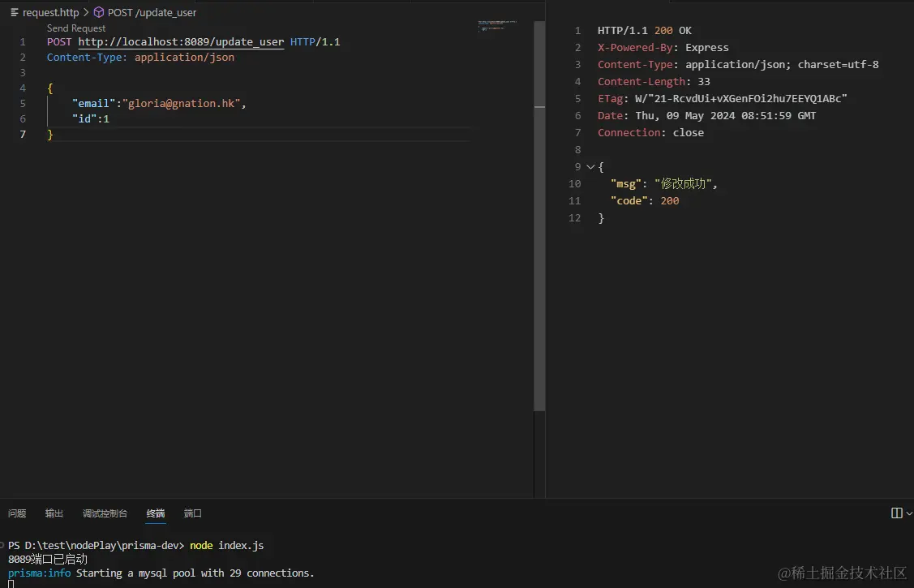Screen dimensions: 914x588
Task: Open the localhost:8089/update_user URL
Action: [181, 42]
